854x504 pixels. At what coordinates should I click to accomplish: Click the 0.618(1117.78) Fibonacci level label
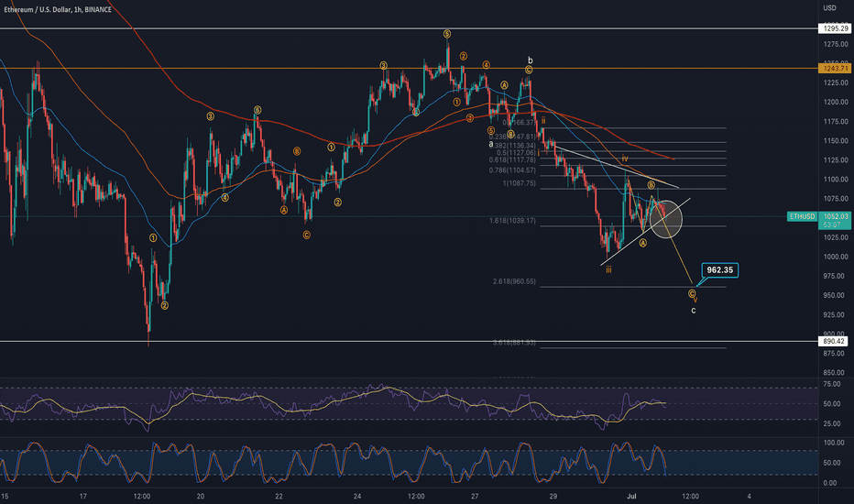coord(512,159)
